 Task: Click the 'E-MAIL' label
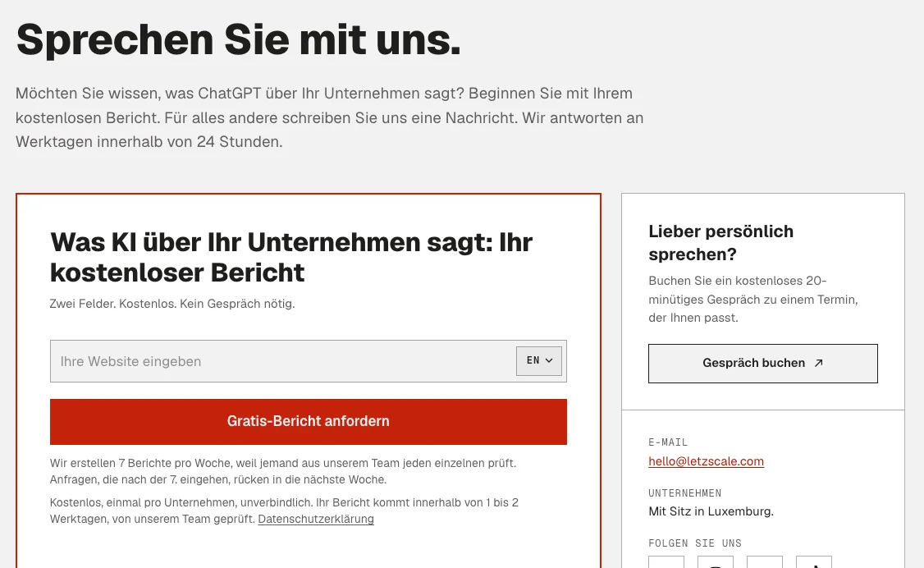(668, 442)
